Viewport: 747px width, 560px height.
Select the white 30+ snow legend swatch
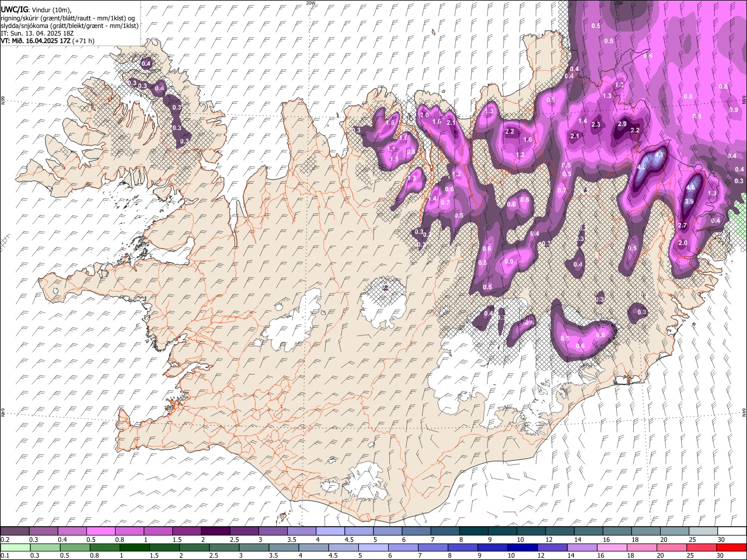[732, 531]
